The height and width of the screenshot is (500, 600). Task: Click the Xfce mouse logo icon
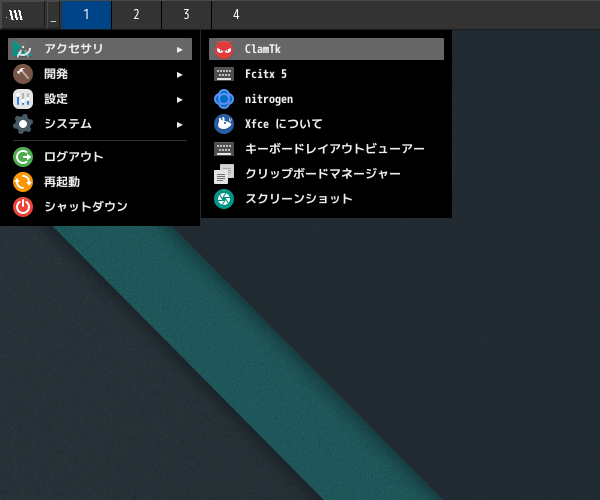coord(224,124)
